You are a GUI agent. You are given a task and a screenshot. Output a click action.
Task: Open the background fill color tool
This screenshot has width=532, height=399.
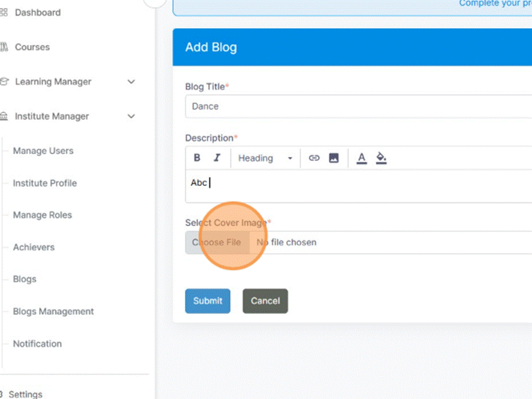tap(381, 158)
